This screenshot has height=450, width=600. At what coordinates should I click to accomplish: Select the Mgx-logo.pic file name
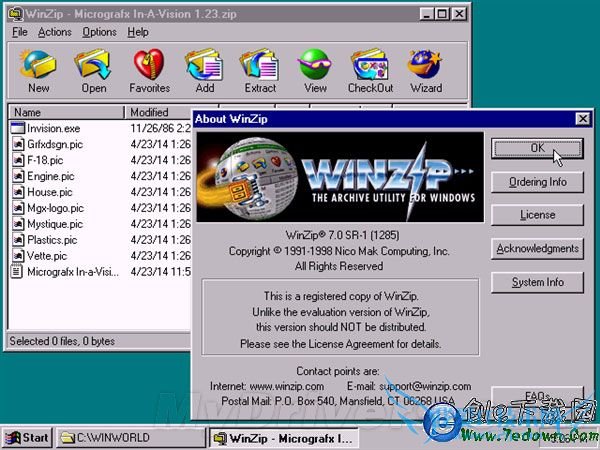click(x=55, y=208)
